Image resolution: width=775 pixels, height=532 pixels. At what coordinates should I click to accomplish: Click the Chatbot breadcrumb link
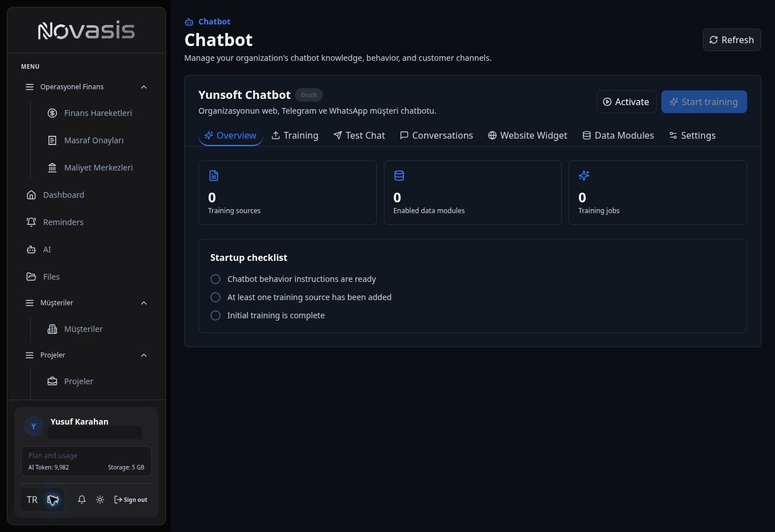click(x=214, y=22)
